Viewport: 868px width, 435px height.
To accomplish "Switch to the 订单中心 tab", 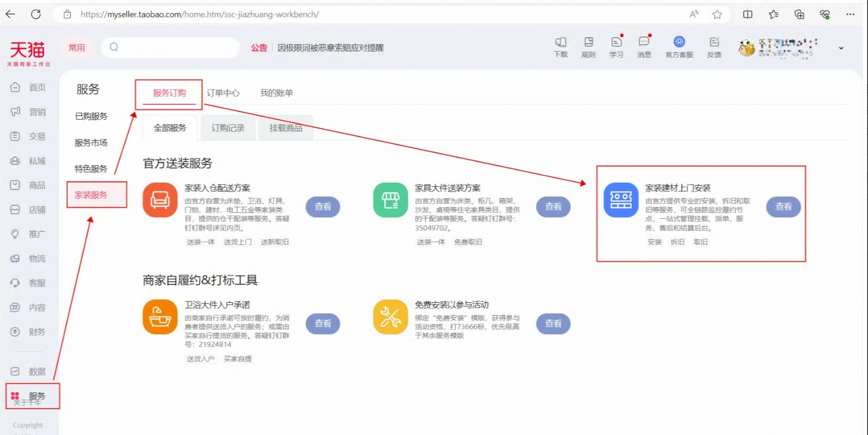I will click(223, 93).
